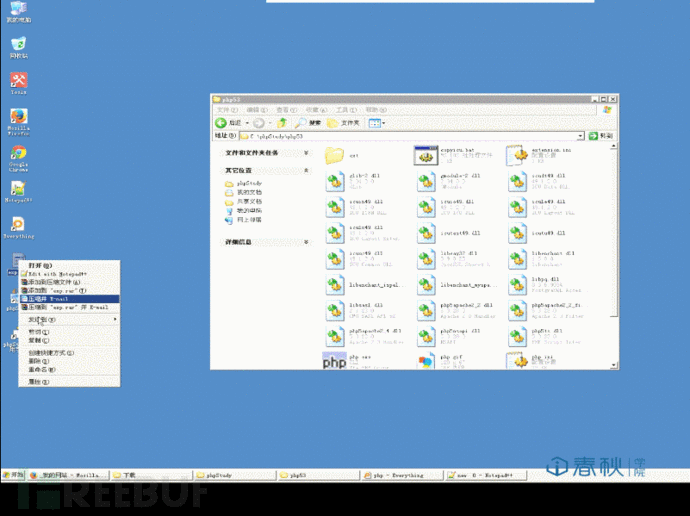Select the Notepad++ desktop icon

click(x=18, y=191)
